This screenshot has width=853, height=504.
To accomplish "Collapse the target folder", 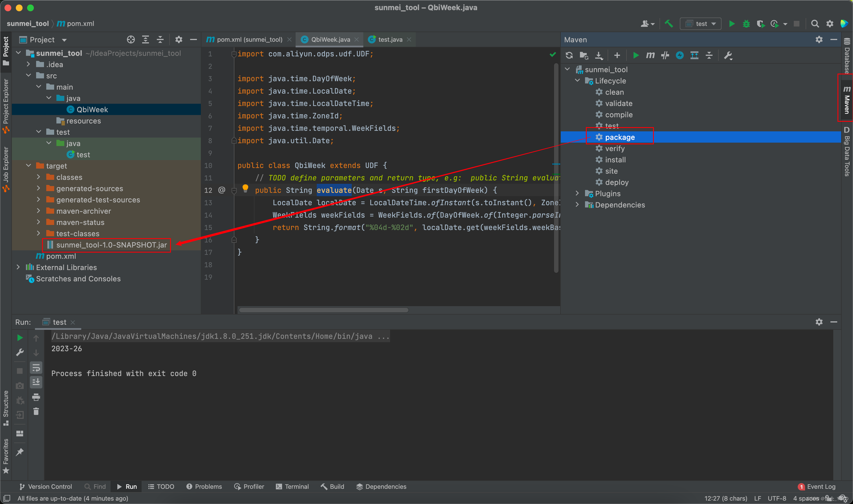I will pyautogui.click(x=28, y=166).
